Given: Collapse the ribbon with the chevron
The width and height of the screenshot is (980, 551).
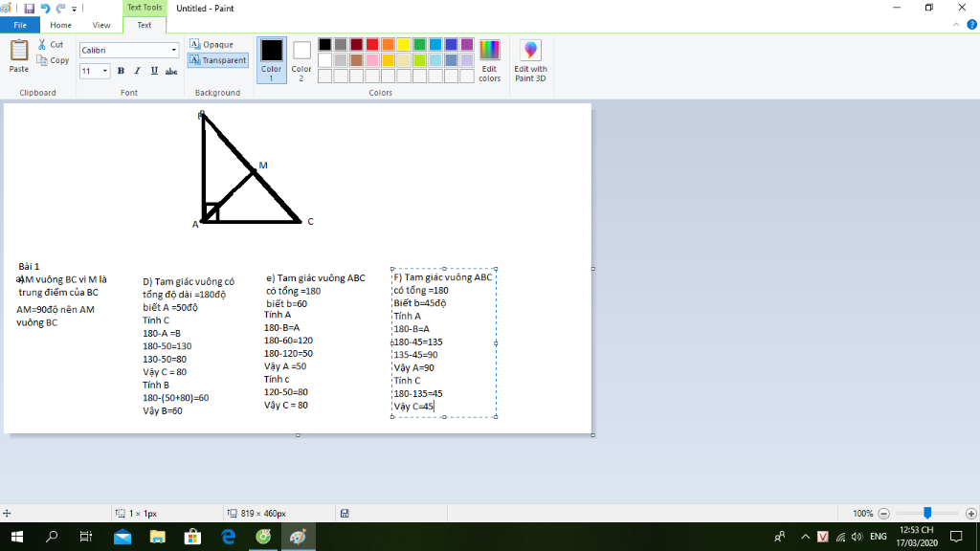Looking at the screenshot, I should pyautogui.click(x=956, y=25).
